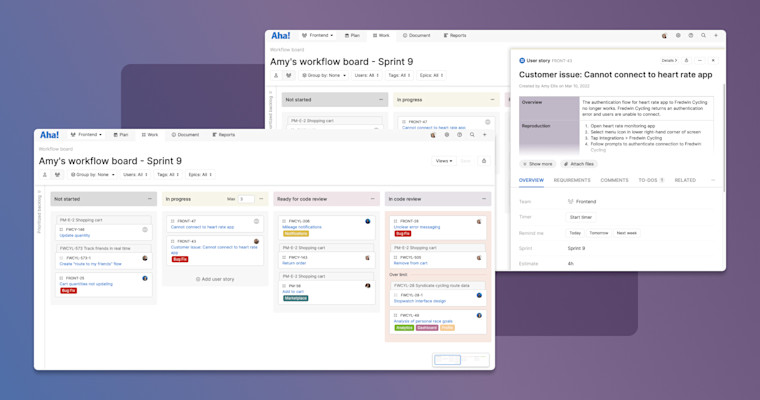Click assignee avatar on FWCYL-206 card

pos(367,221)
